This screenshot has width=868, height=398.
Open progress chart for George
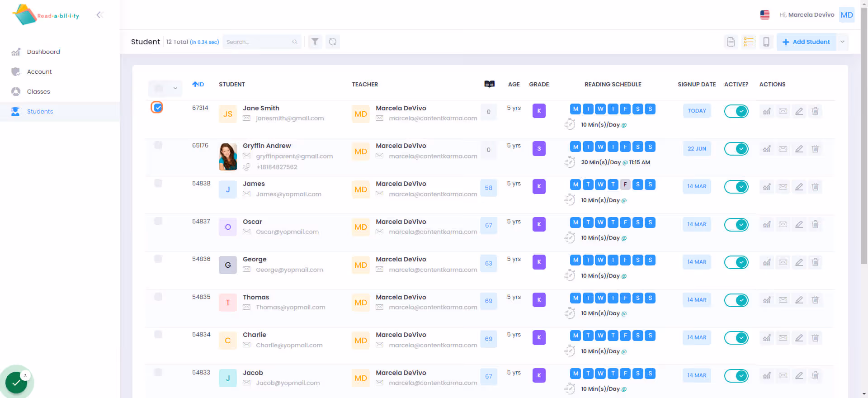pos(767,262)
